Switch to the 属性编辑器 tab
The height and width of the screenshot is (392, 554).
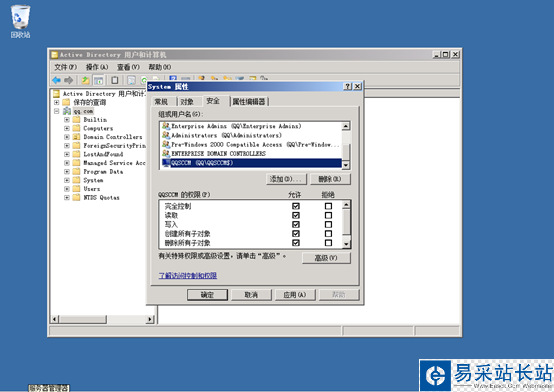(249, 102)
